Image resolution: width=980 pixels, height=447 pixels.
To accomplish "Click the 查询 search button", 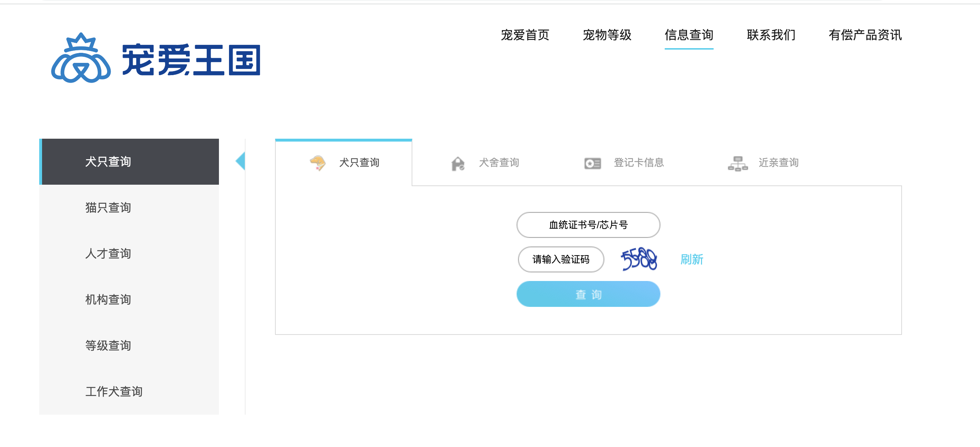I will [588, 294].
